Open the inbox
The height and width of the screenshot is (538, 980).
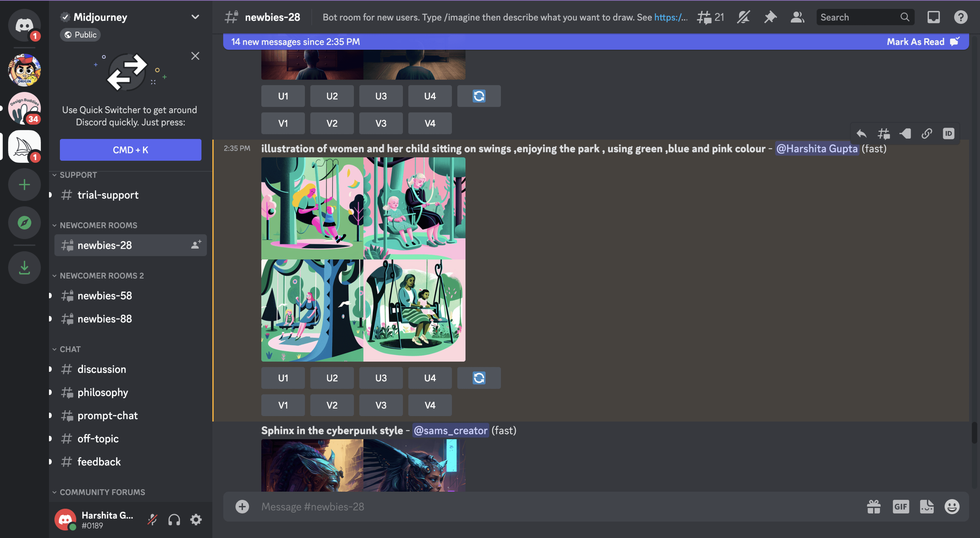[x=933, y=17]
